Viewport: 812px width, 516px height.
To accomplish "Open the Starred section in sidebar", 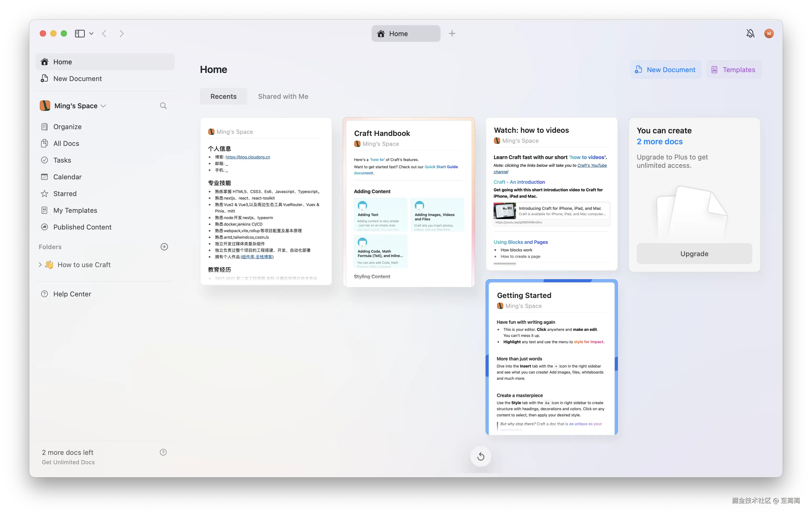I will pos(65,193).
